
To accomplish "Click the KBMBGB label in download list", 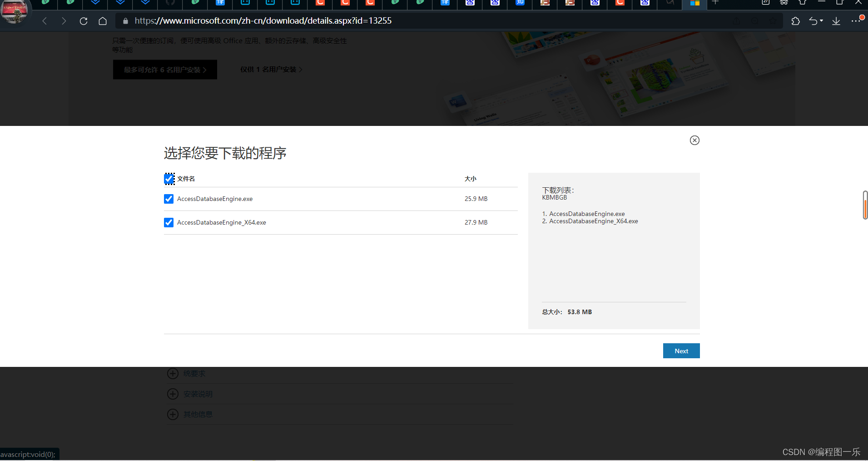I will pos(555,197).
